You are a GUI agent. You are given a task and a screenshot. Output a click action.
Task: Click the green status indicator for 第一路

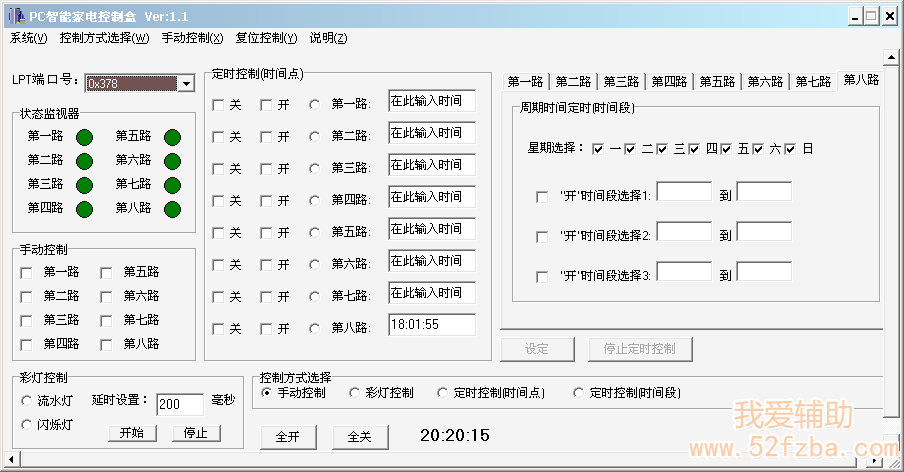click(x=84, y=138)
